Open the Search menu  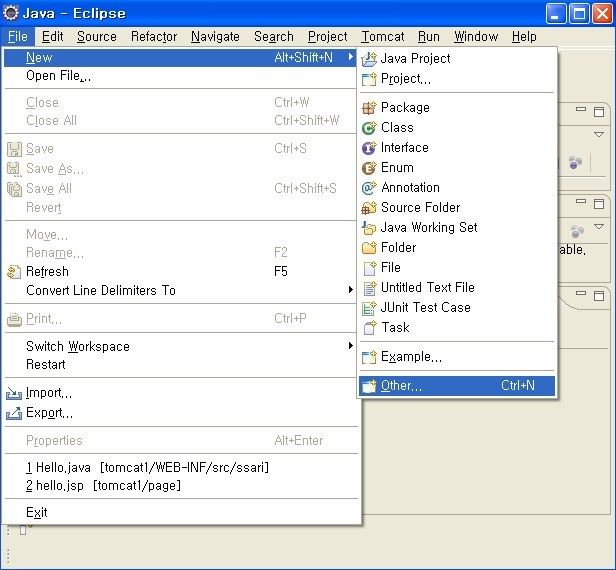[274, 37]
